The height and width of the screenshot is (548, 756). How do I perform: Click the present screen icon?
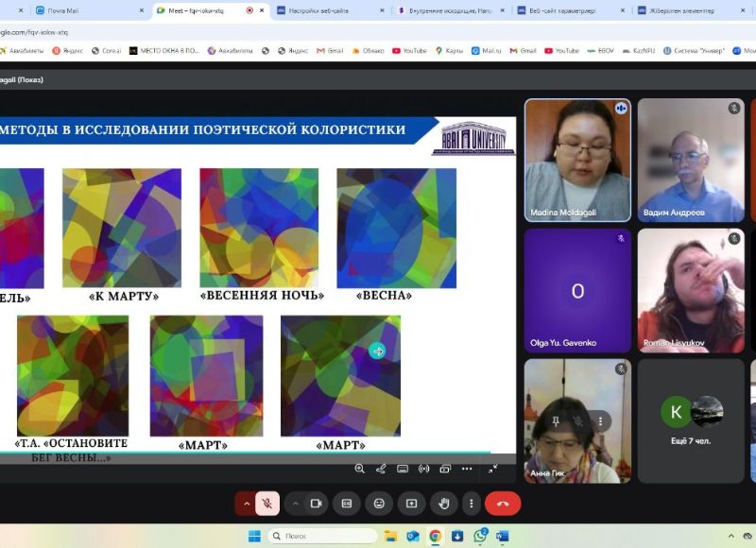coord(411,504)
